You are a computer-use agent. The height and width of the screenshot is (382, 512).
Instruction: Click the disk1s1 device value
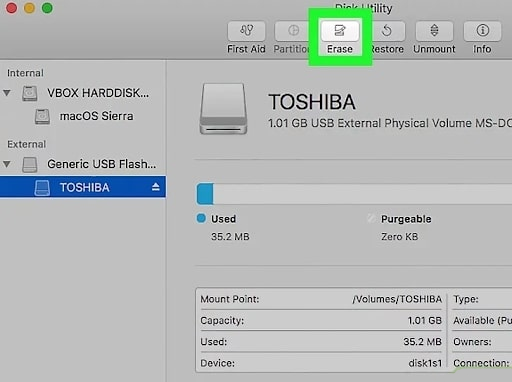coord(425,363)
